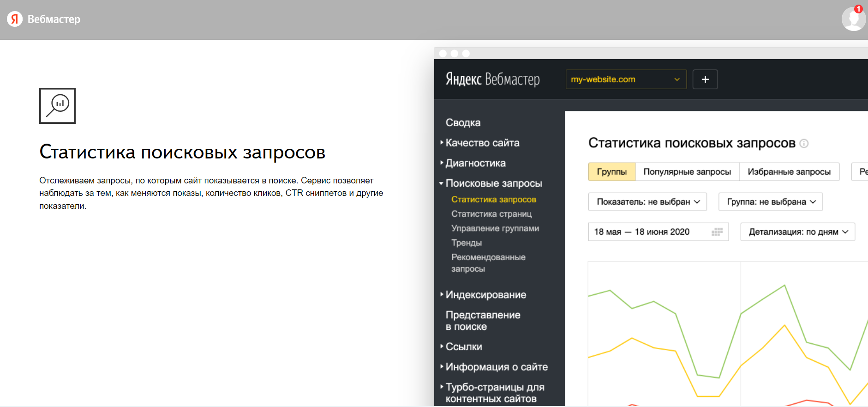The image size is (868, 407).
Task: Switch to the Популярные запросы tab
Action: click(687, 172)
